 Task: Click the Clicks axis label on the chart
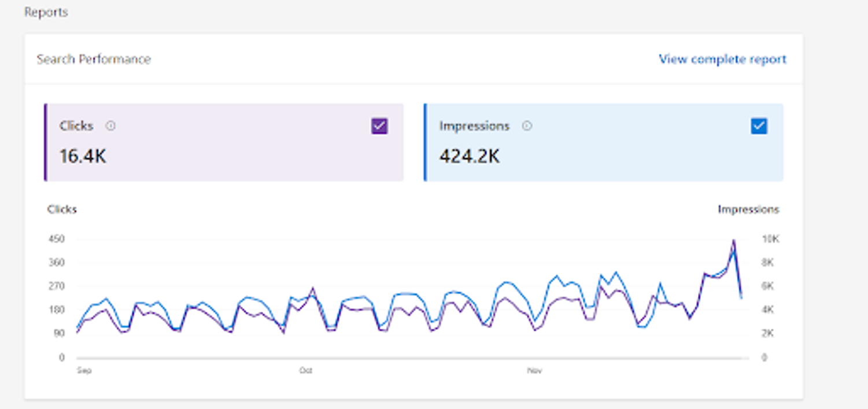(x=62, y=209)
